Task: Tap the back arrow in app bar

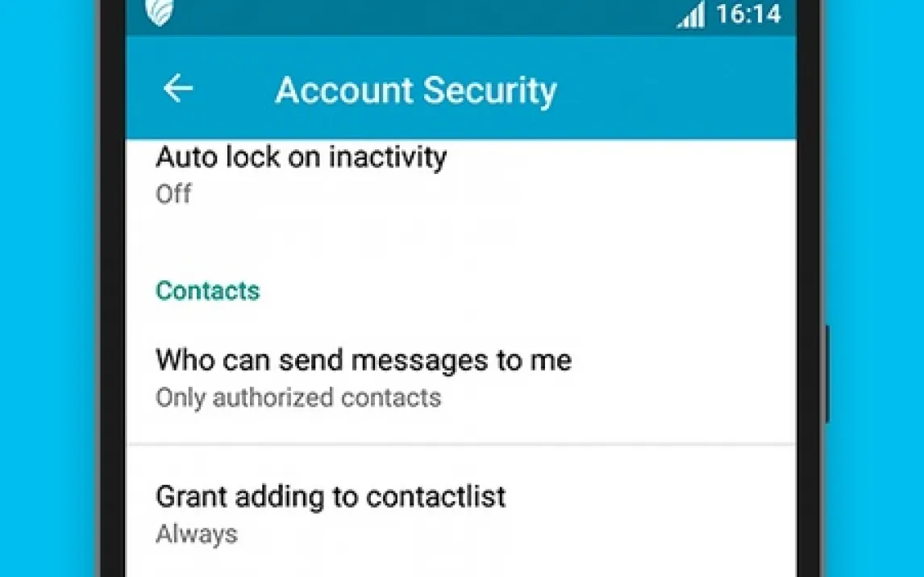Action: [x=178, y=89]
